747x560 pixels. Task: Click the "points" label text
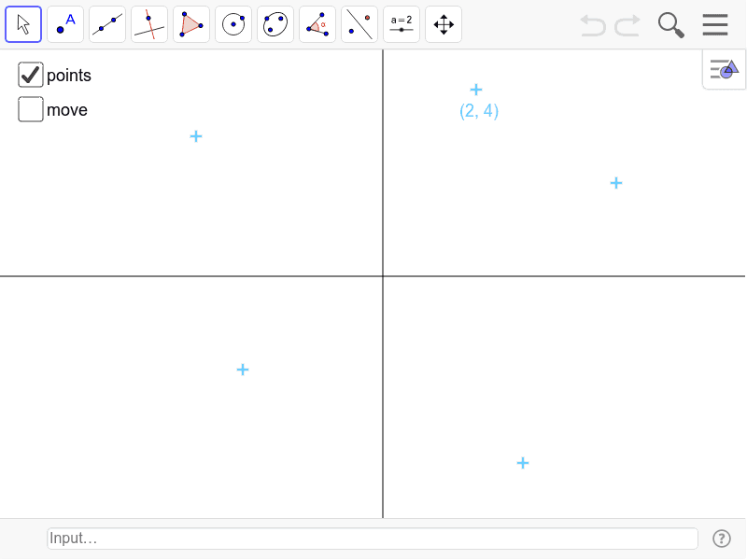[x=69, y=76]
